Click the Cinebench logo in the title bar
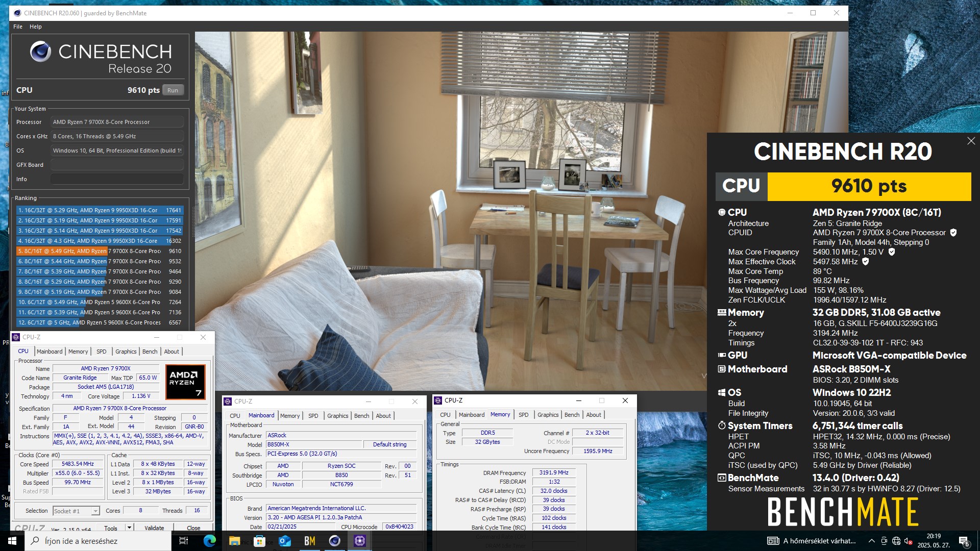 (x=17, y=13)
